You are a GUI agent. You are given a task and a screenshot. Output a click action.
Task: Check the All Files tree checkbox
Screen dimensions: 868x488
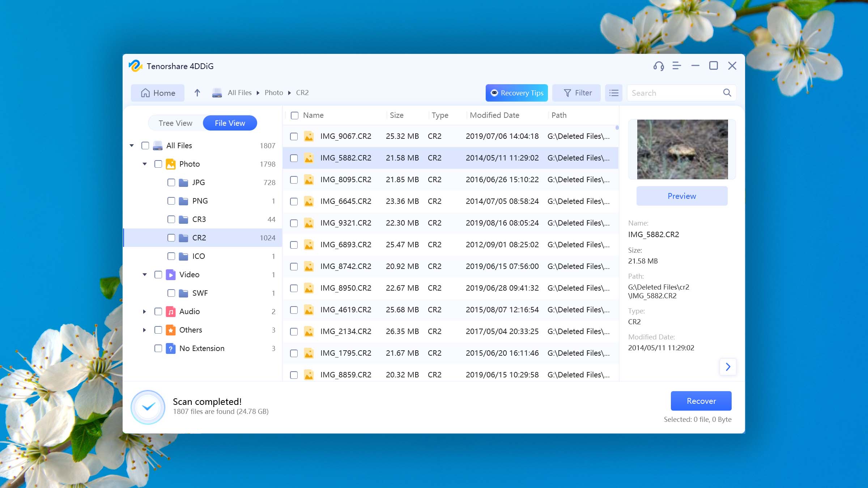point(145,146)
